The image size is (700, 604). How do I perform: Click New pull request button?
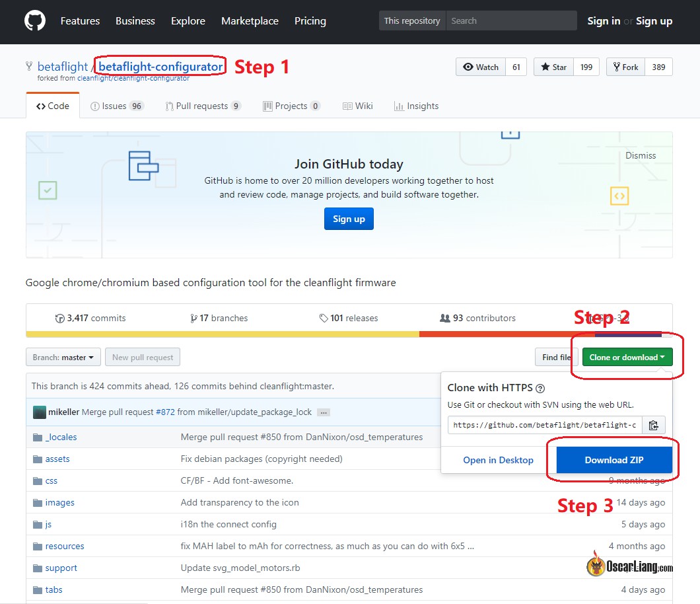(x=143, y=357)
